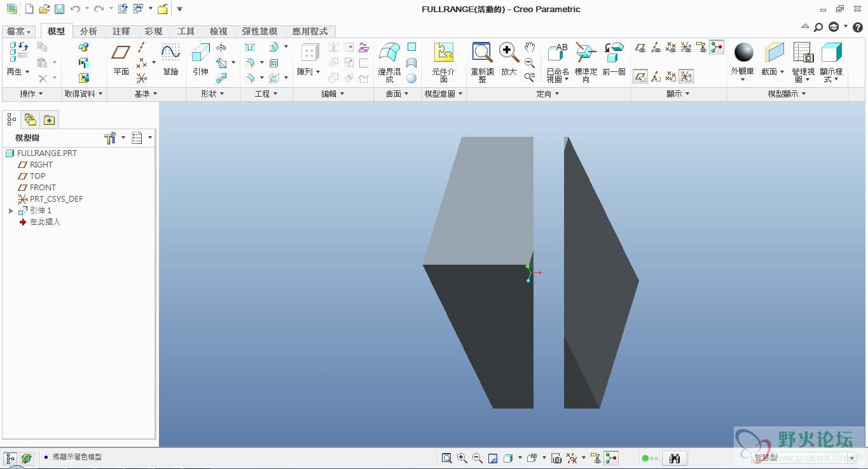The height and width of the screenshot is (469, 868).
Task: Toggle datum axis display in 顯示 group
Action: click(x=656, y=48)
